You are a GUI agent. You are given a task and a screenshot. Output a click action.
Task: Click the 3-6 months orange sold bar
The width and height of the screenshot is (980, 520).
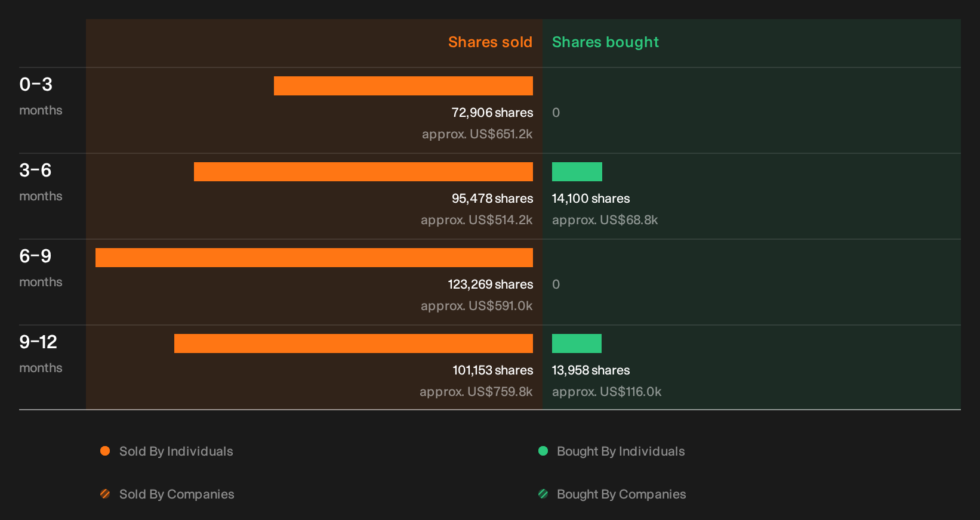(363, 172)
